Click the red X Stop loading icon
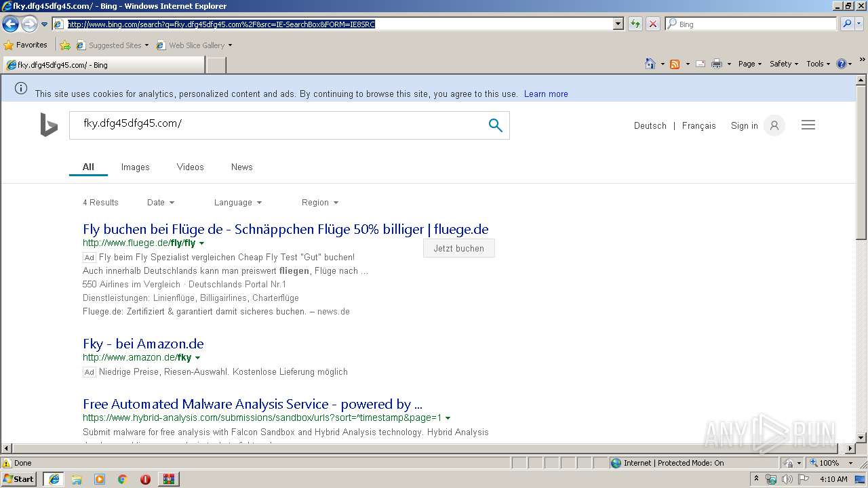 coord(652,24)
